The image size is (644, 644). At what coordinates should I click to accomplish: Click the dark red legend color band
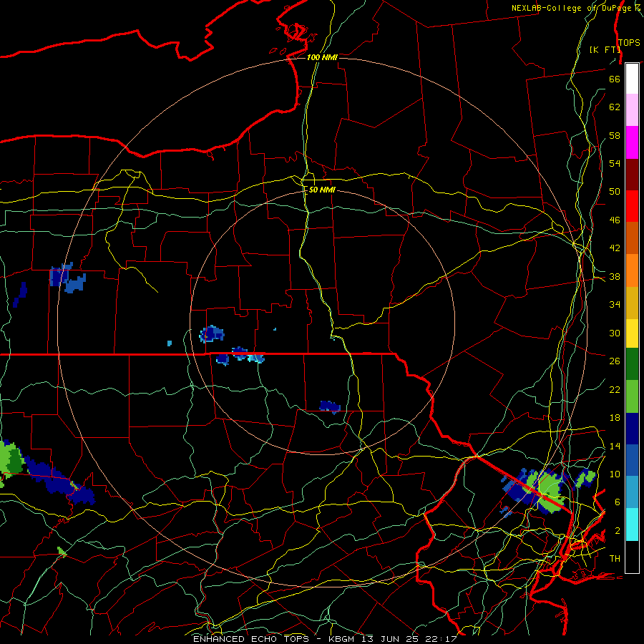[632, 175]
